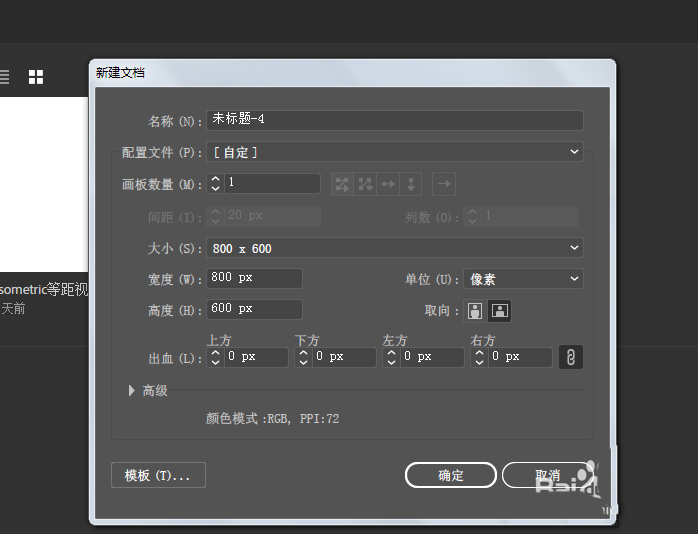The width and height of the screenshot is (698, 534).
Task: Open the 配置文件 profile dropdown
Action: click(x=395, y=152)
